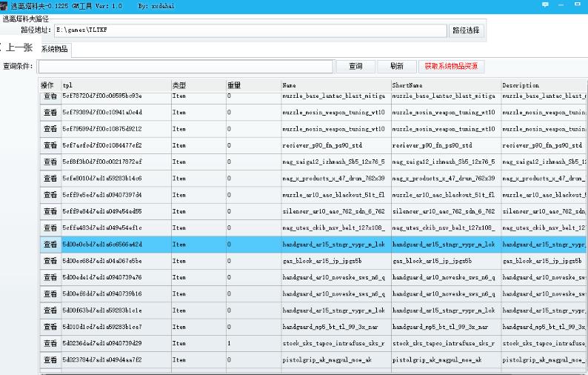Click 查看 for tpl 5cf79389d7f00c10941a0c4d row
Viewport: 588px width, 375px height.
[50, 112]
